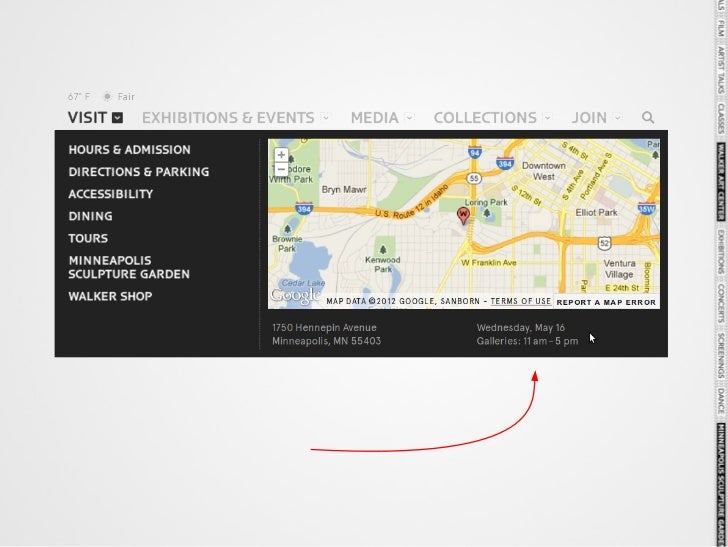Select FILM in the vertical sidebar
Image resolution: width=728 pixels, height=547 pixels.
coord(721,27)
